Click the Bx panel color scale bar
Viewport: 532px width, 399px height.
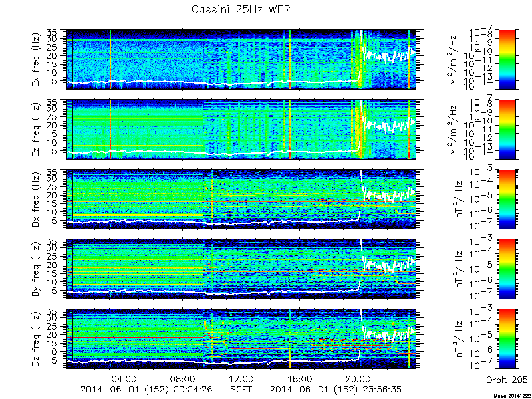(507, 199)
